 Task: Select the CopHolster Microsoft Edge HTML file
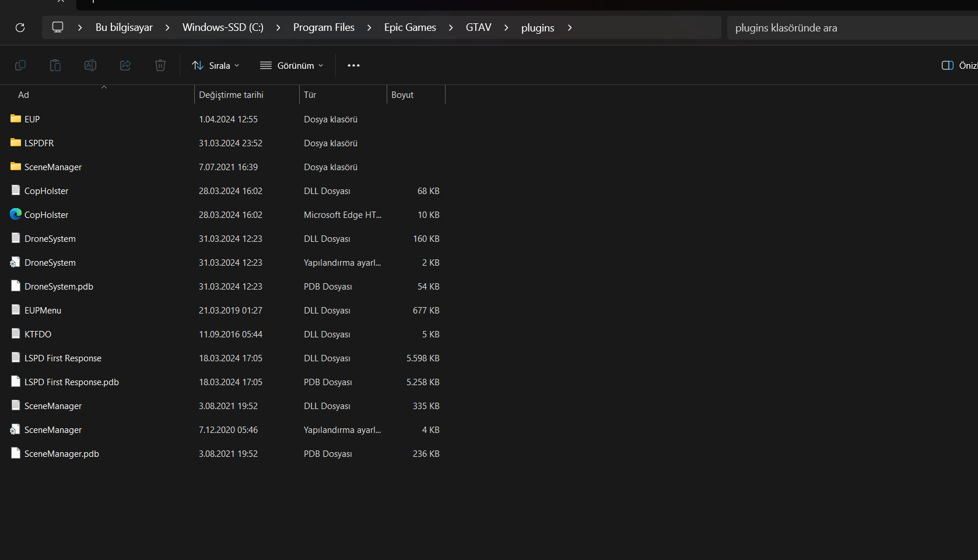(x=46, y=215)
